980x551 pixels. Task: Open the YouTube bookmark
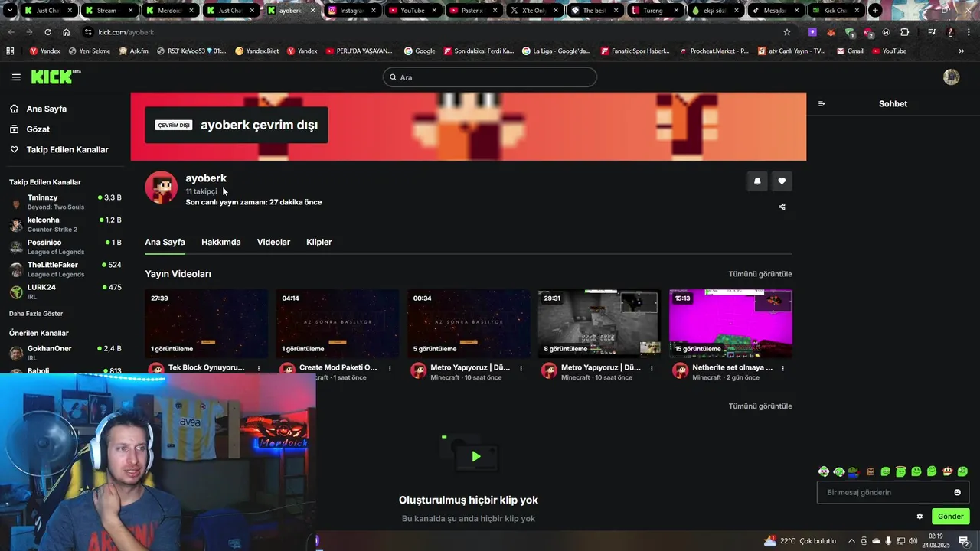889,51
